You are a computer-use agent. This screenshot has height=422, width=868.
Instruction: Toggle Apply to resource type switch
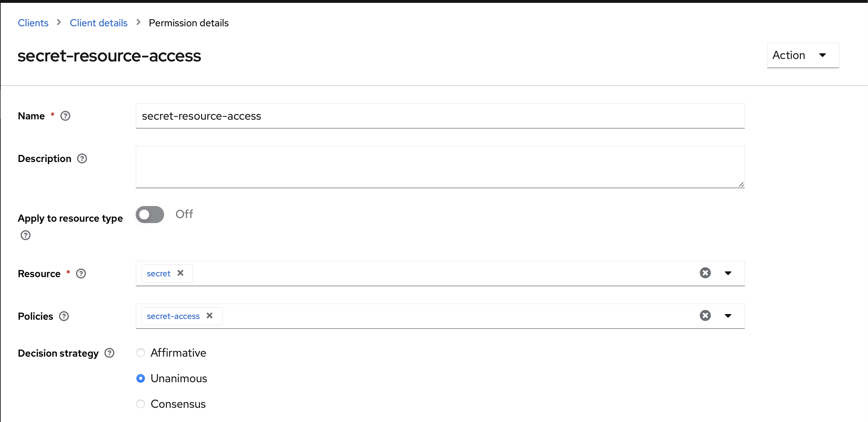pyautogui.click(x=150, y=215)
